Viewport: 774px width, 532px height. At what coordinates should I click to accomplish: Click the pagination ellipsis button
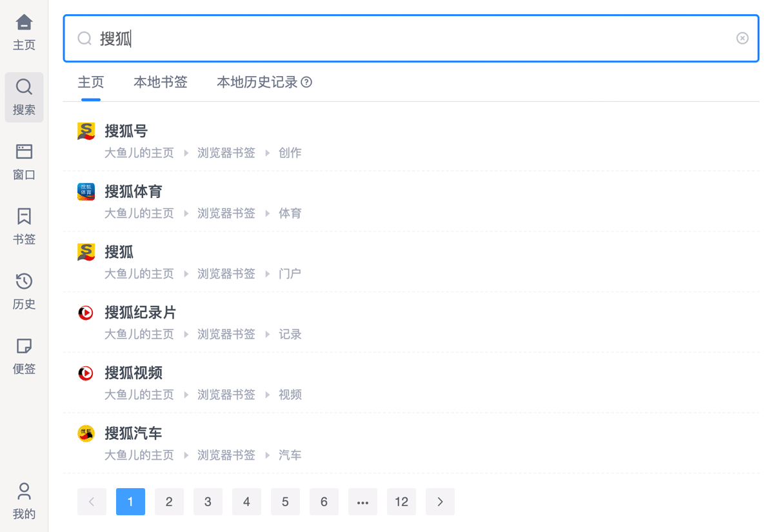tap(362, 502)
